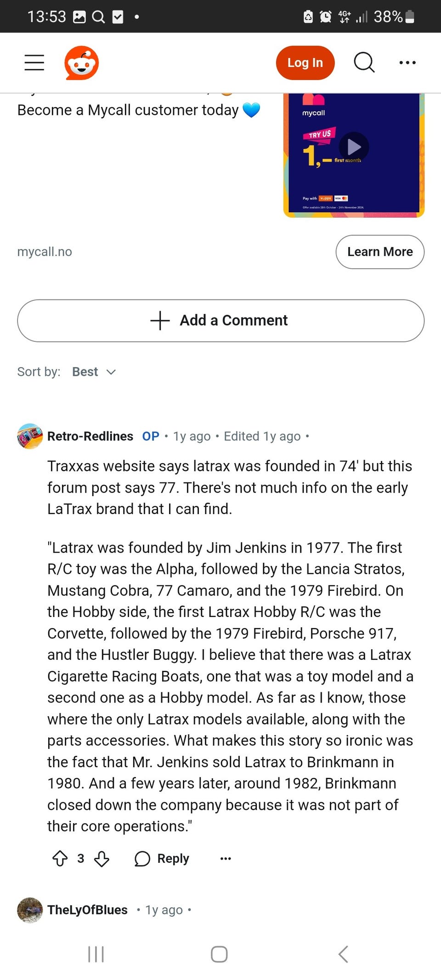441x980 pixels.
Task: Open Retro-Redlines comment more options
Action: (x=226, y=858)
